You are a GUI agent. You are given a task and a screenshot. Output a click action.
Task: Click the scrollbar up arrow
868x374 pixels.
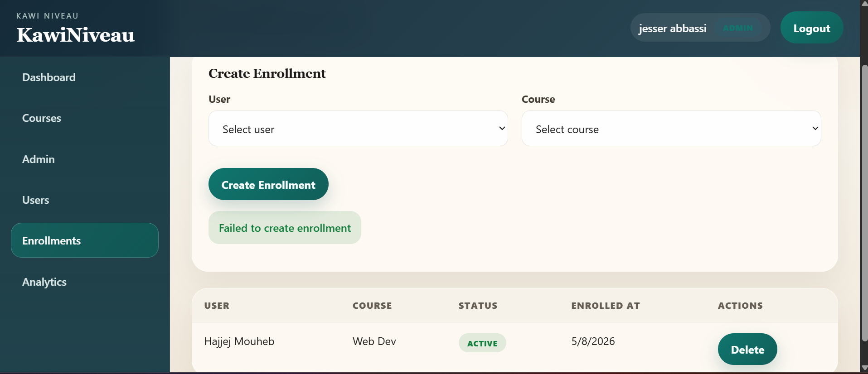click(864, 4)
